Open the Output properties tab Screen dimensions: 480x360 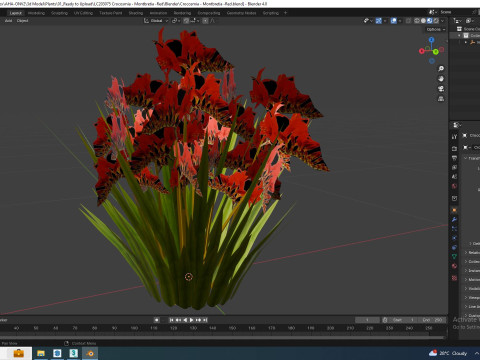[x=454, y=158]
